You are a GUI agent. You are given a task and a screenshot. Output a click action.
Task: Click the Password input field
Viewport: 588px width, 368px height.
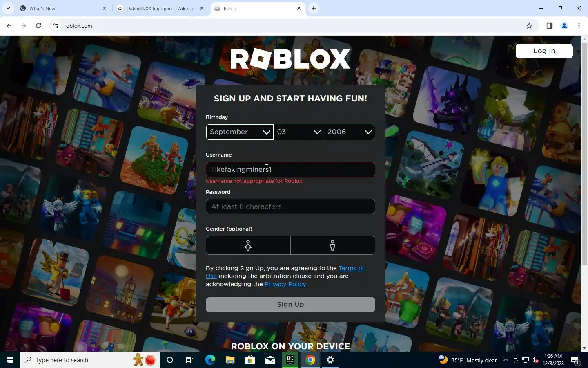290,206
